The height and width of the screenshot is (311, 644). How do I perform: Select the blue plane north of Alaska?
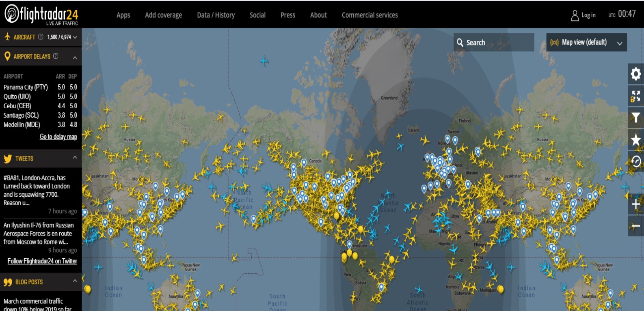tap(264, 61)
